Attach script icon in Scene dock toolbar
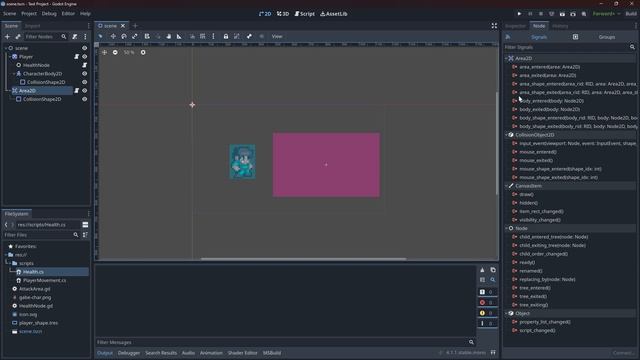 pos(75,37)
